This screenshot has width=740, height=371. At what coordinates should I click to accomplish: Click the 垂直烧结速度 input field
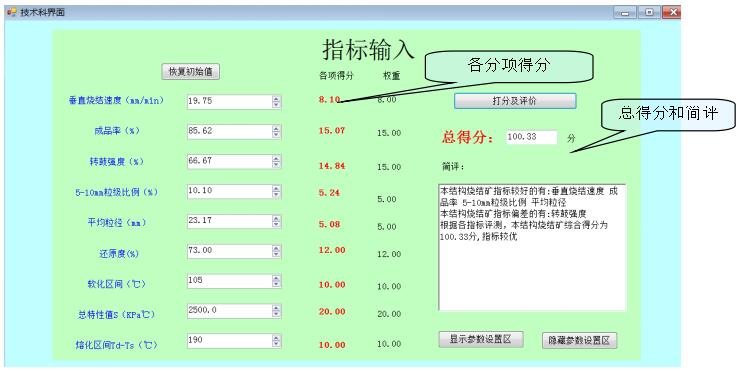229,101
